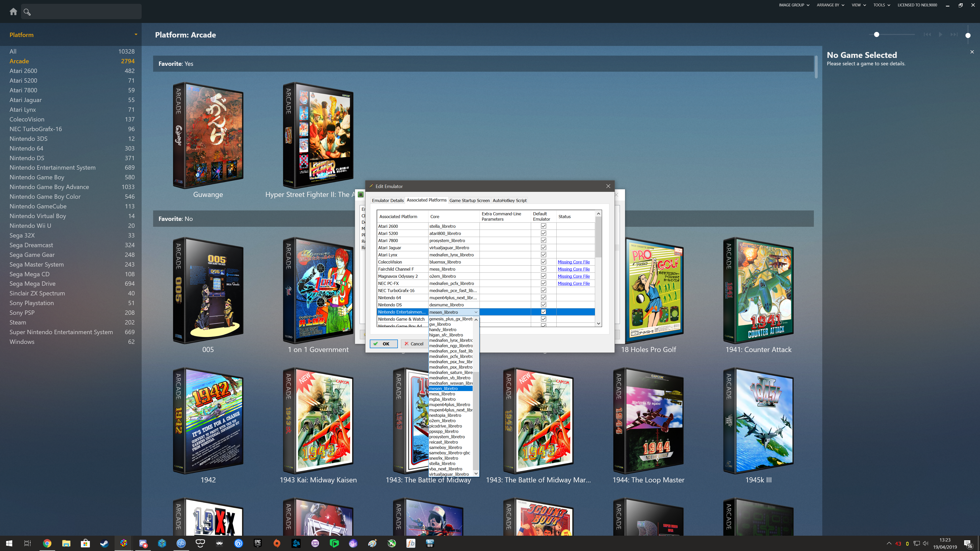The height and width of the screenshot is (551, 980).
Task: Launch Origin from the taskbar
Action: (277, 543)
